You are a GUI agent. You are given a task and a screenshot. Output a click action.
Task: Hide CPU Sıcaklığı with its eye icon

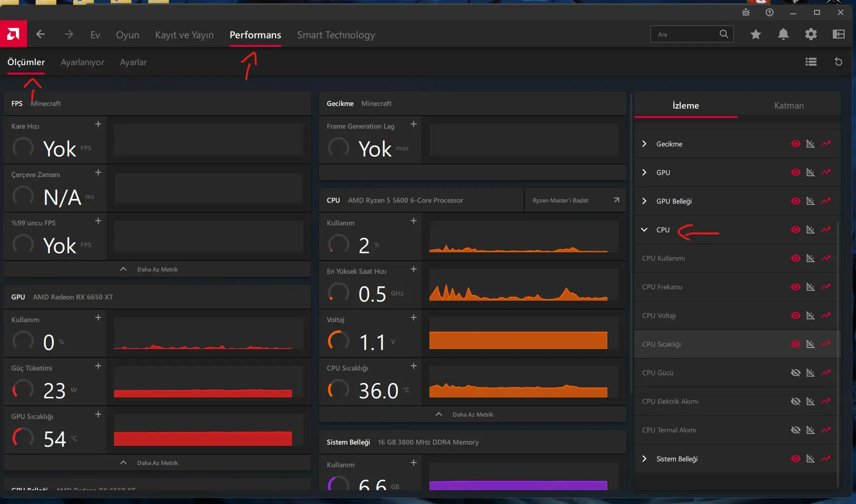pos(796,344)
